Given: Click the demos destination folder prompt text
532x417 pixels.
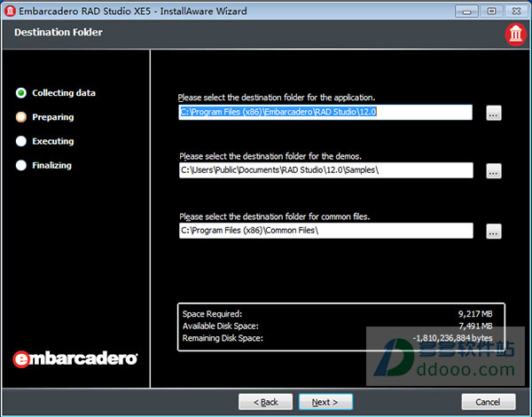Looking at the screenshot, I should pyautogui.click(x=270, y=156).
